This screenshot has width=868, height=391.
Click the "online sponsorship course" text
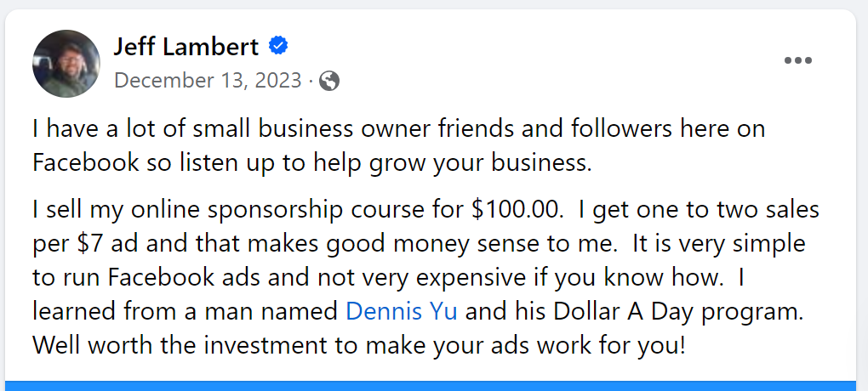pyautogui.click(x=283, y=208)
